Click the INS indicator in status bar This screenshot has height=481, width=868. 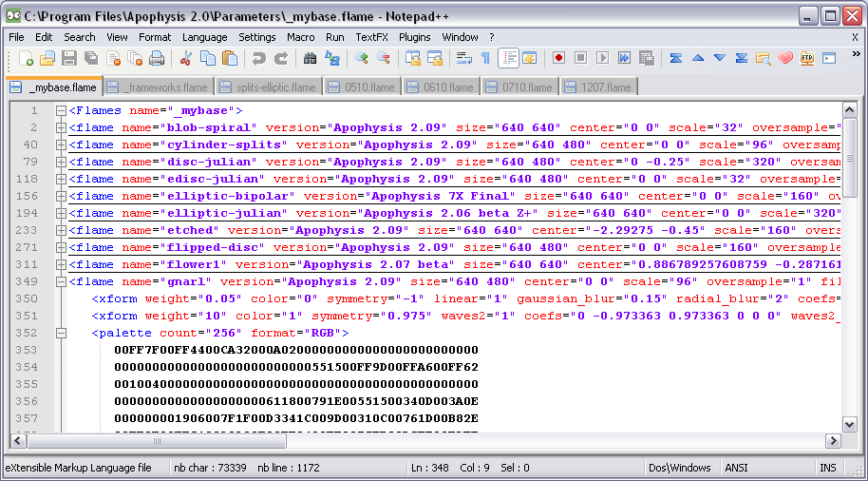[827, 468]
